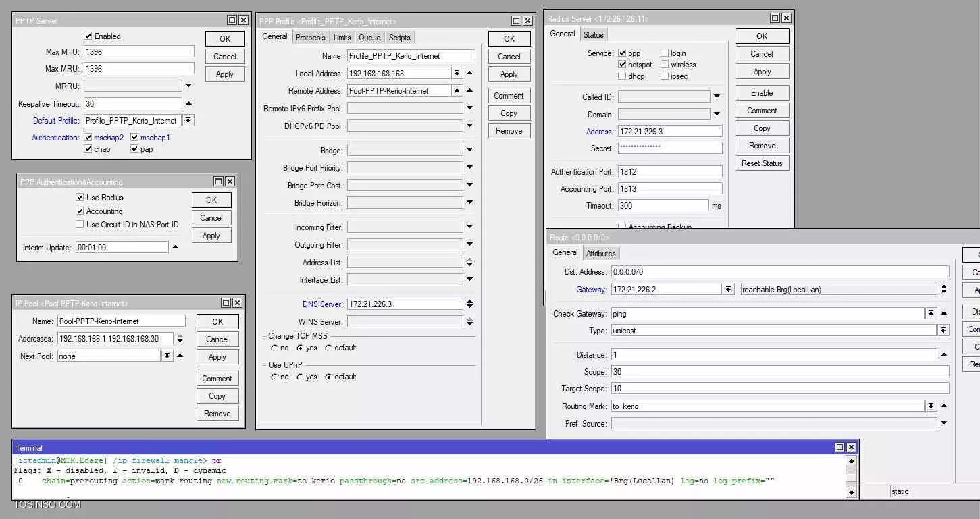Switch to Protocols tab in PPP Profile
980x519 pixels.
click(x=311, y=38)
